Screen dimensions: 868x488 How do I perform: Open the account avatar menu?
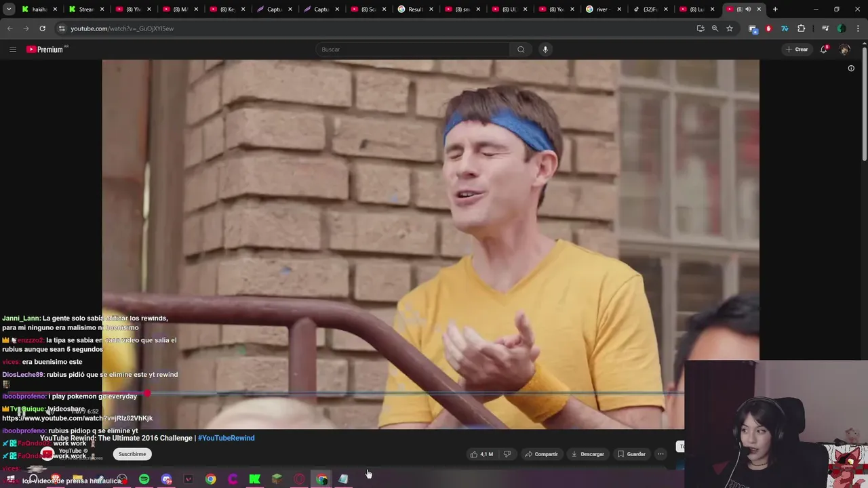point(844,49)
